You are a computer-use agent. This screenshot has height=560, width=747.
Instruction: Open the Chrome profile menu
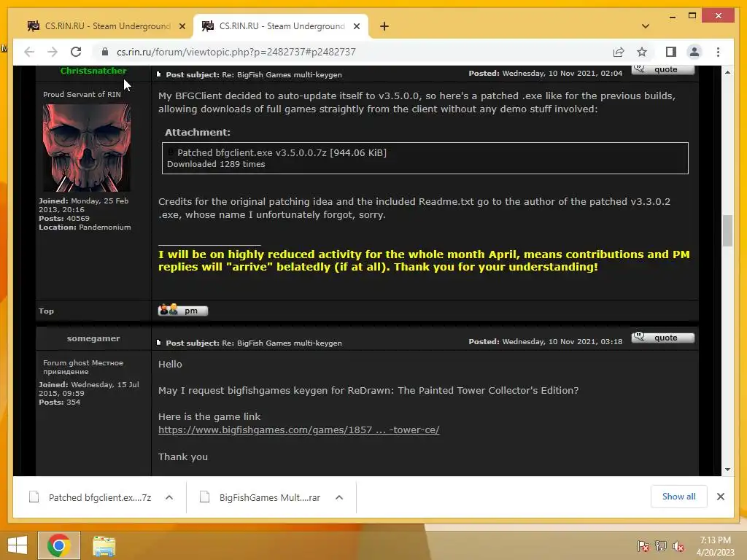694,52
